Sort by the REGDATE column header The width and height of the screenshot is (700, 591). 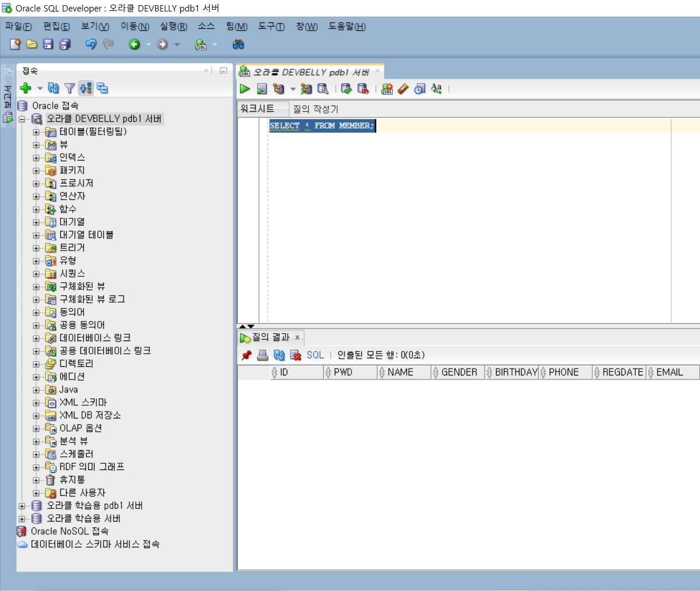[619, 373]
